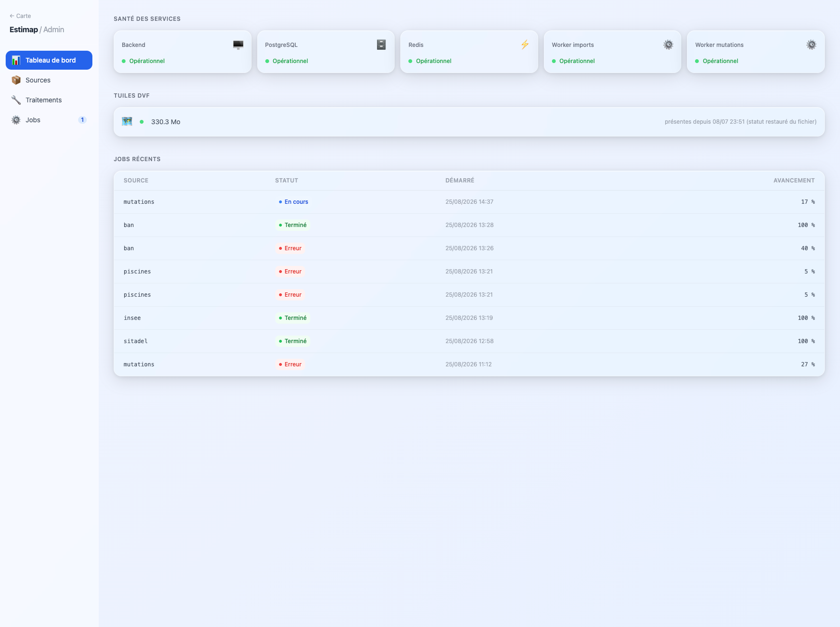Click the Estimap brand title
840x627 pixels.
(x=24, y=29)
